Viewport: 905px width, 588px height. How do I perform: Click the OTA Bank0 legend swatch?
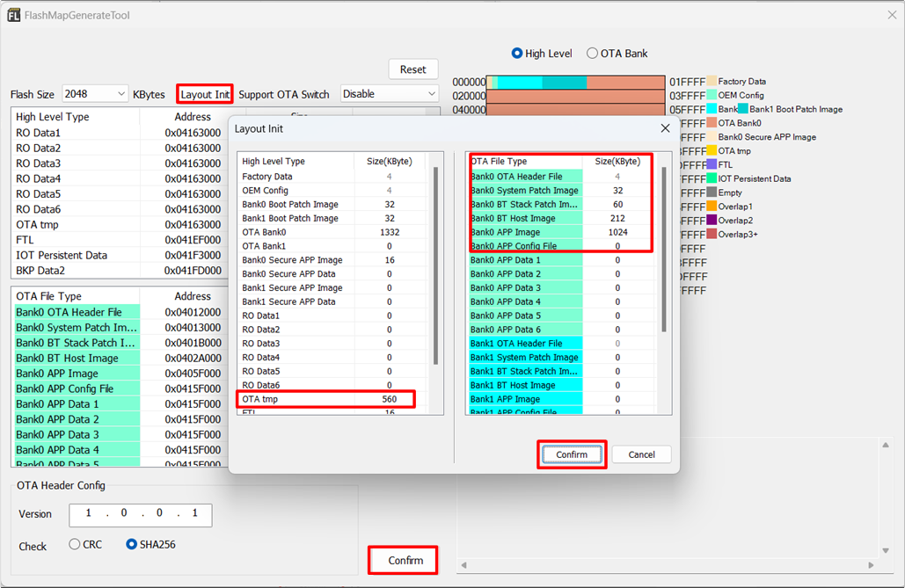pos(712,122)
